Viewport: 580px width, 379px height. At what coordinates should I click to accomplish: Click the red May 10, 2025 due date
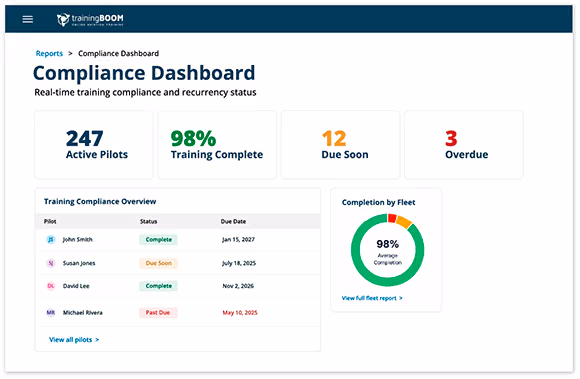click(x=240, y=313)
